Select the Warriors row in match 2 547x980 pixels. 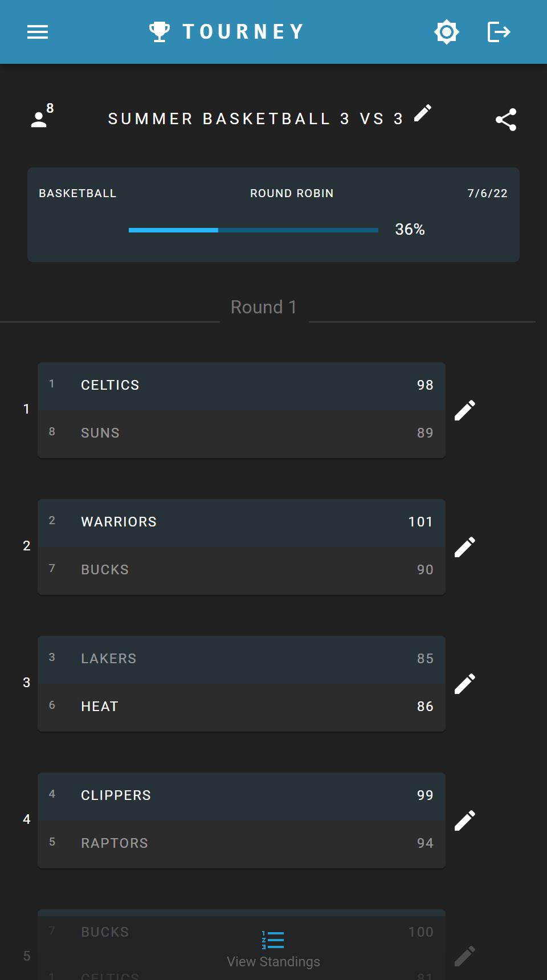(x=242, y=522)
